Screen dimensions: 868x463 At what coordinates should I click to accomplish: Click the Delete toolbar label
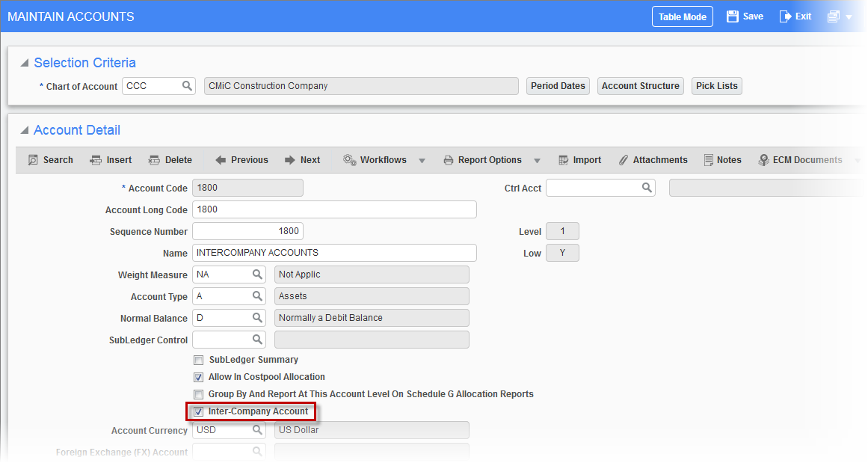(178, 160)
